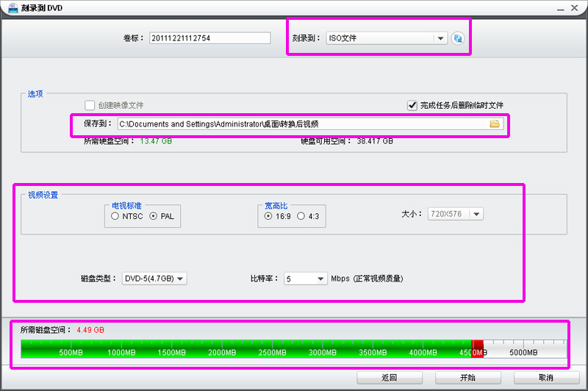The image size is (588, 391).
Task: Enable the 创建映像文件 checkbox
Action: tap(90, 105)
